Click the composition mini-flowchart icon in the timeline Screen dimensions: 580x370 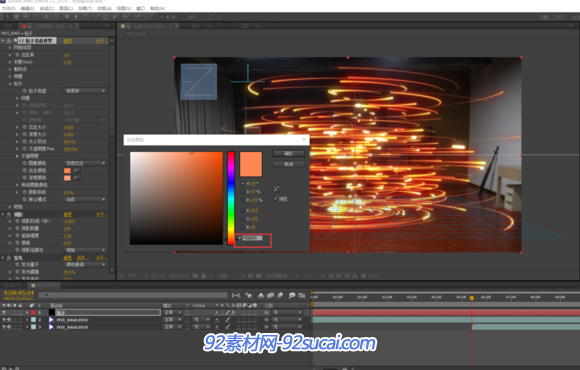pos(236,295)
